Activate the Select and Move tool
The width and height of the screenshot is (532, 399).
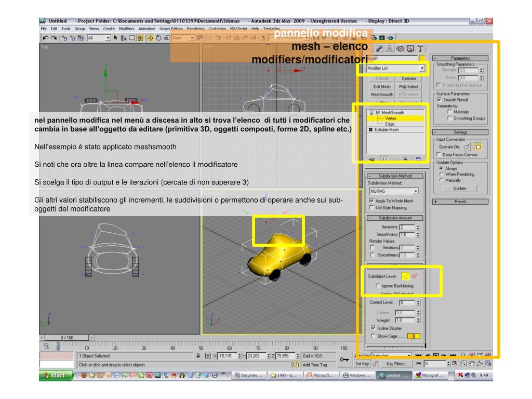point(150,38)
